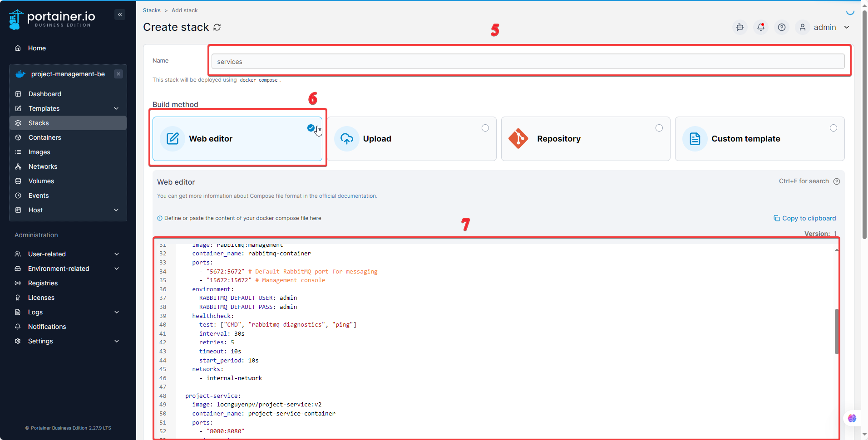Open the notifications bell icon
The height and width of the screenshot is (440, 868).
(761, 27)
